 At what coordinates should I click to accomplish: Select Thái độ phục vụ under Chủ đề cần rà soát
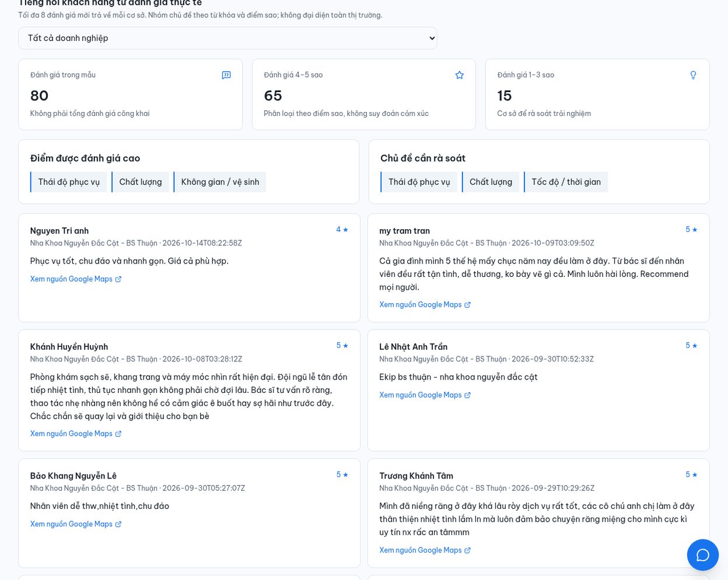(419, 182)
